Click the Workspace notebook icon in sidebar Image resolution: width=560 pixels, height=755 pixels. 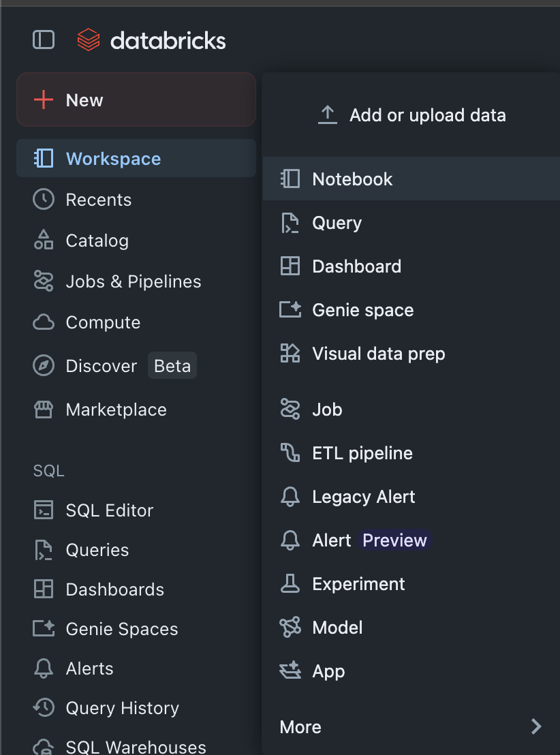44,158
